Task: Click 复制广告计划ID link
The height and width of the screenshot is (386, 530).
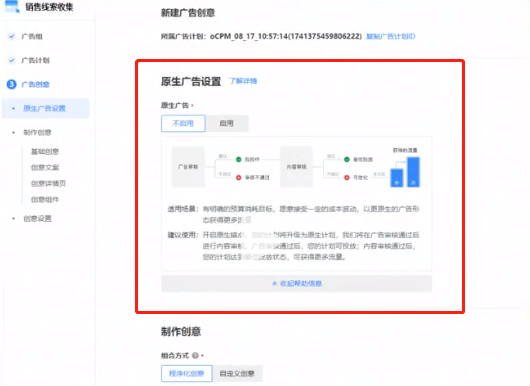Action: [391, 36]
